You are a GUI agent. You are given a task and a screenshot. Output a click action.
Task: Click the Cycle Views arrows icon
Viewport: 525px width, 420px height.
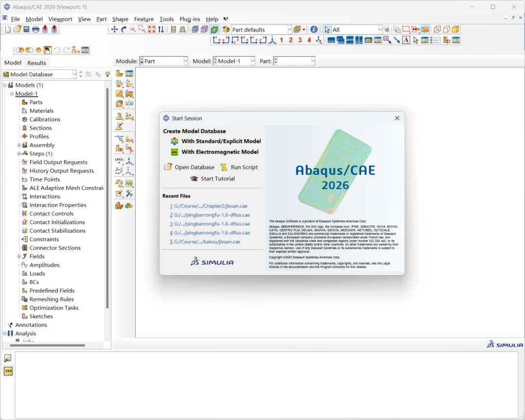click(x=161, y=30)
